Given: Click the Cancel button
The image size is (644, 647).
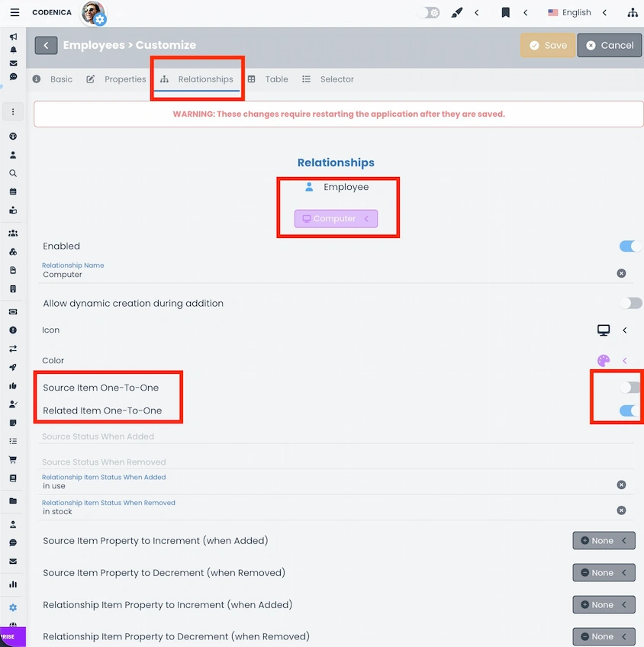Looking at the screenshot, I should click(609, 45).
